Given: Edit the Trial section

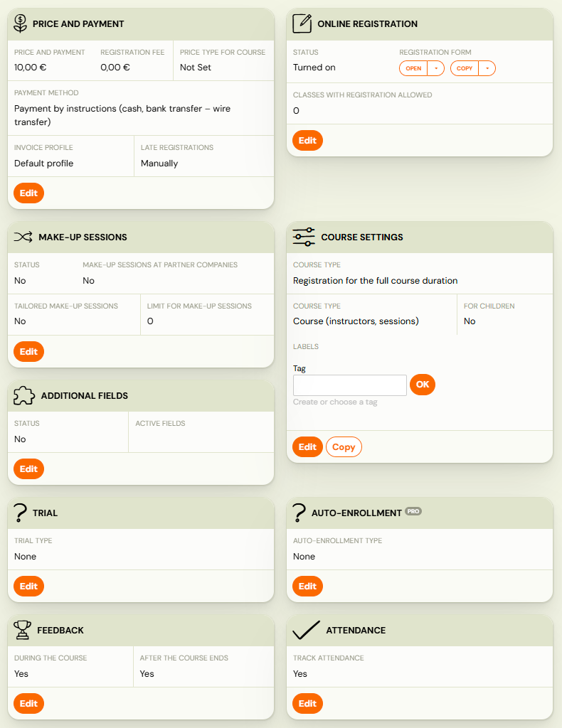Looking at the screenshot, I should coord(28,587).
